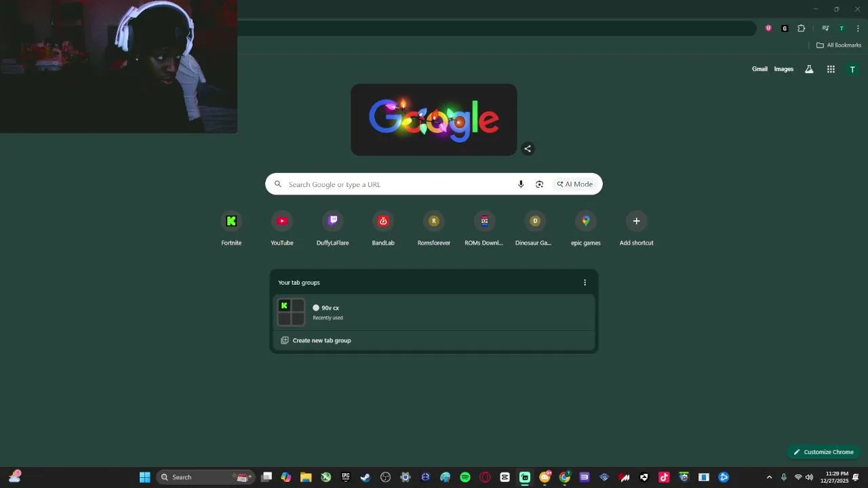Image resolution: width=868 pixels, height=488 pixels.
Task: Switch to AI Mode search
Action: click(575, 184)
